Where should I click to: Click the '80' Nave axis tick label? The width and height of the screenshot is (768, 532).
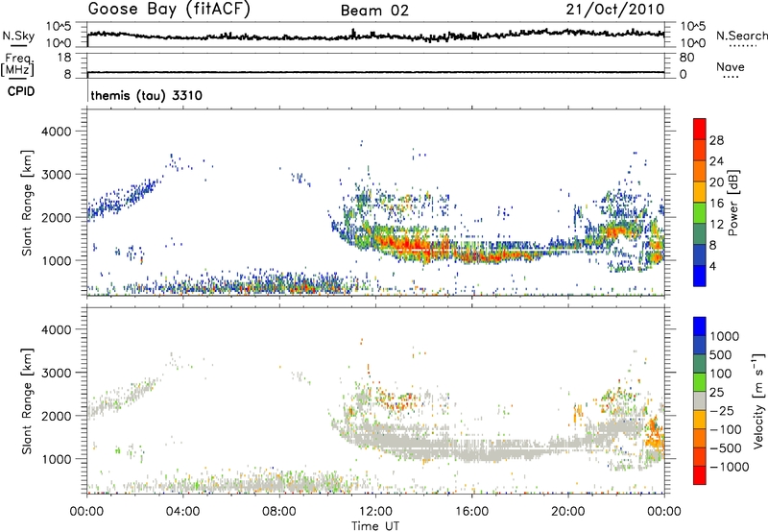(686, 58)
